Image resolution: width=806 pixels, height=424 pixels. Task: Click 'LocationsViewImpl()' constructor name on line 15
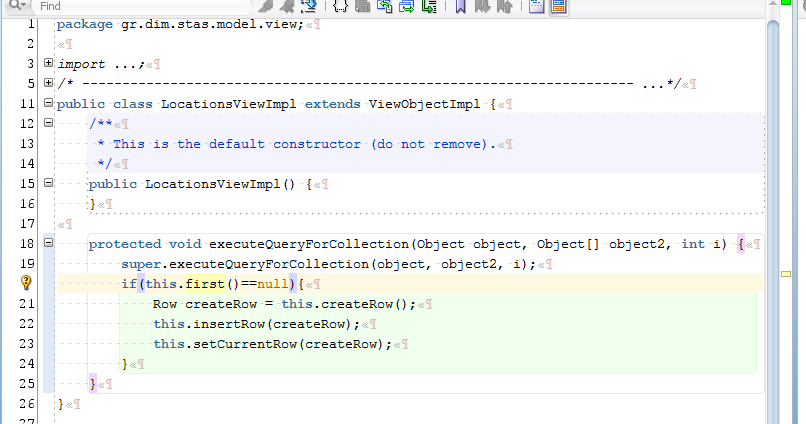(x=219, y=185)
